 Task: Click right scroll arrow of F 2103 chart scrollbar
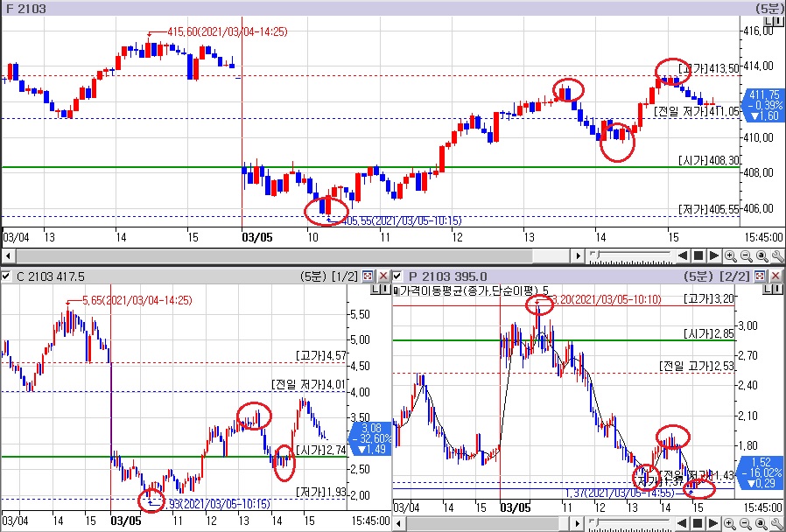coord(578,256)
